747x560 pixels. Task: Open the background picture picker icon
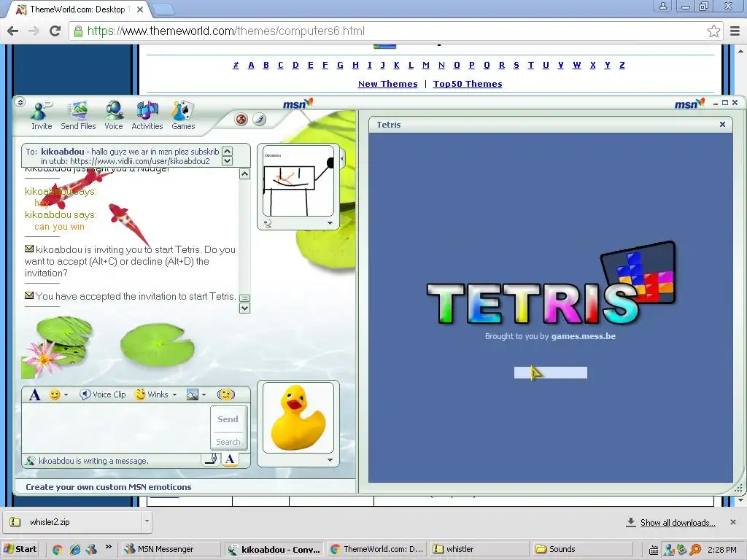click(x=193, y=394)
